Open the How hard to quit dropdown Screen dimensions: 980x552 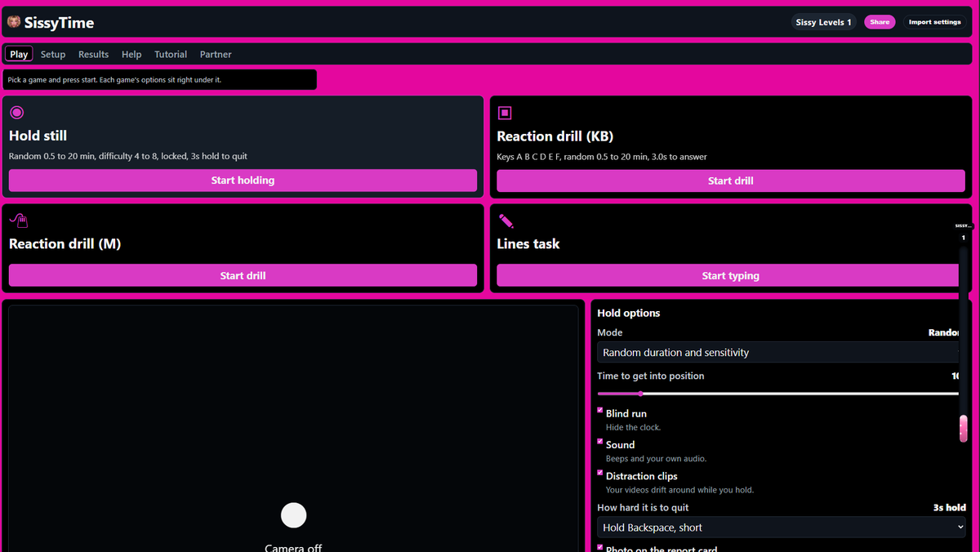pos(782,528)
